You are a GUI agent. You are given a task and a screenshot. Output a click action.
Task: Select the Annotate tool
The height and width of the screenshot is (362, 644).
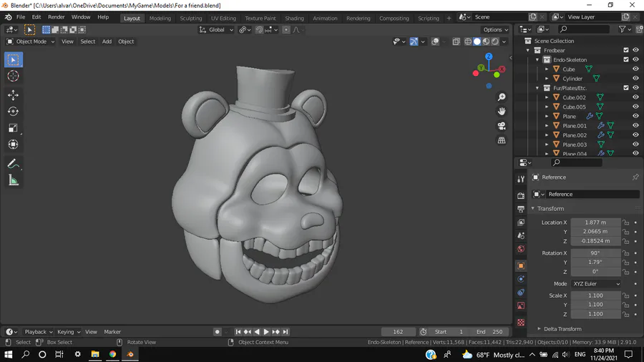[x=13, y=164]
